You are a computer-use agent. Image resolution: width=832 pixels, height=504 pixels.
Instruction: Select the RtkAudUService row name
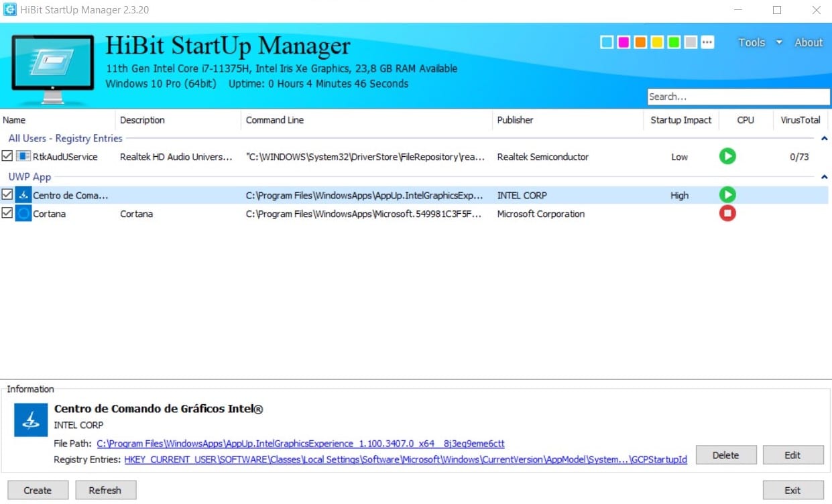pos(65,157)
